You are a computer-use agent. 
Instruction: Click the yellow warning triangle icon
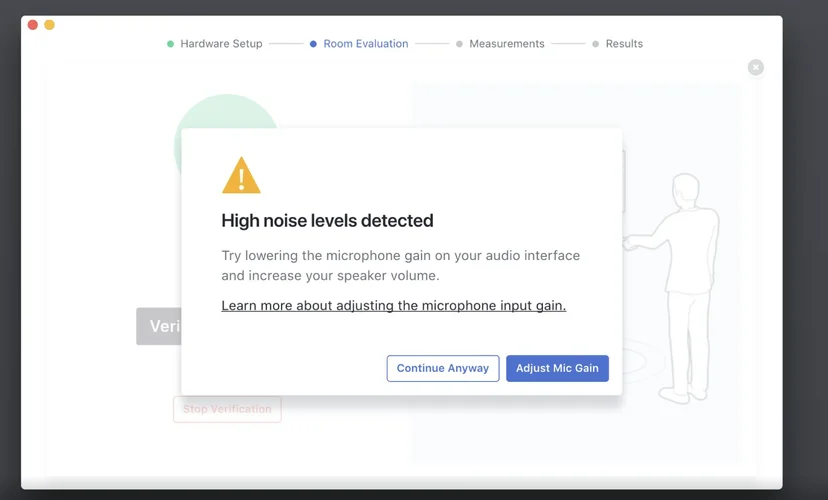pos(241,176)
